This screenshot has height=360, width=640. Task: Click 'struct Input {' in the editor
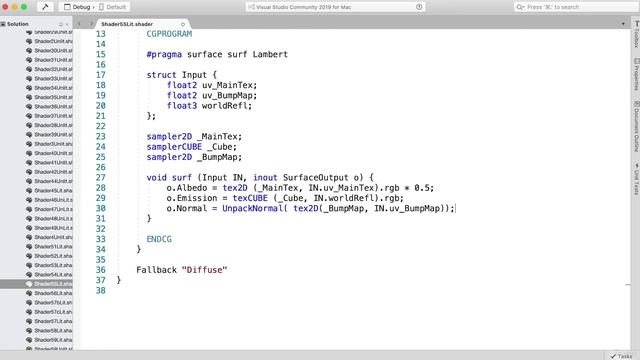182,75
